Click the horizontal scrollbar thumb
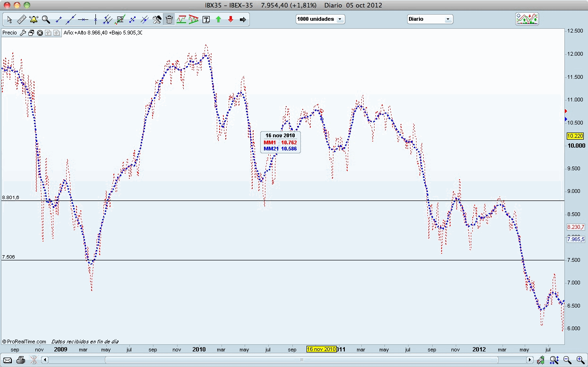 tap(302, 360)
